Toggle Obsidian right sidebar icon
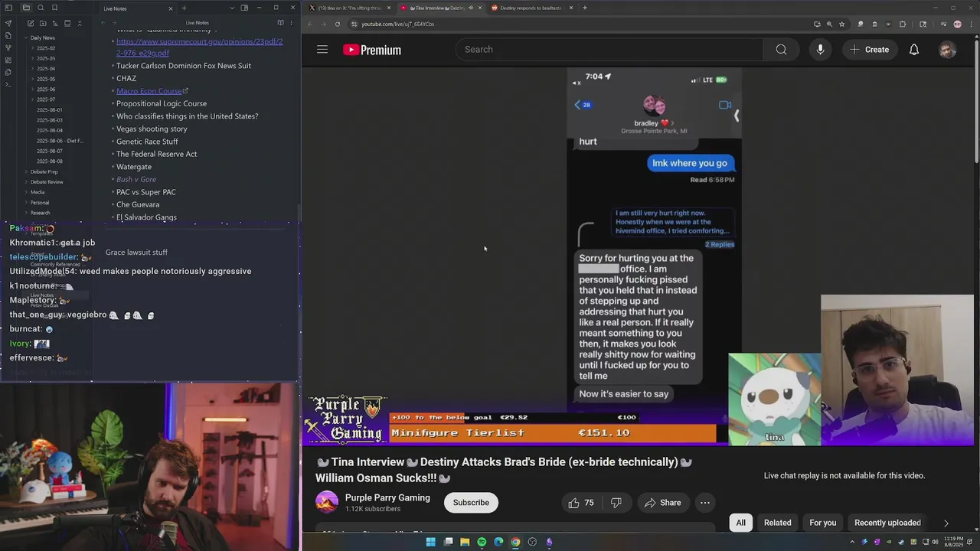 coord(244,8)
